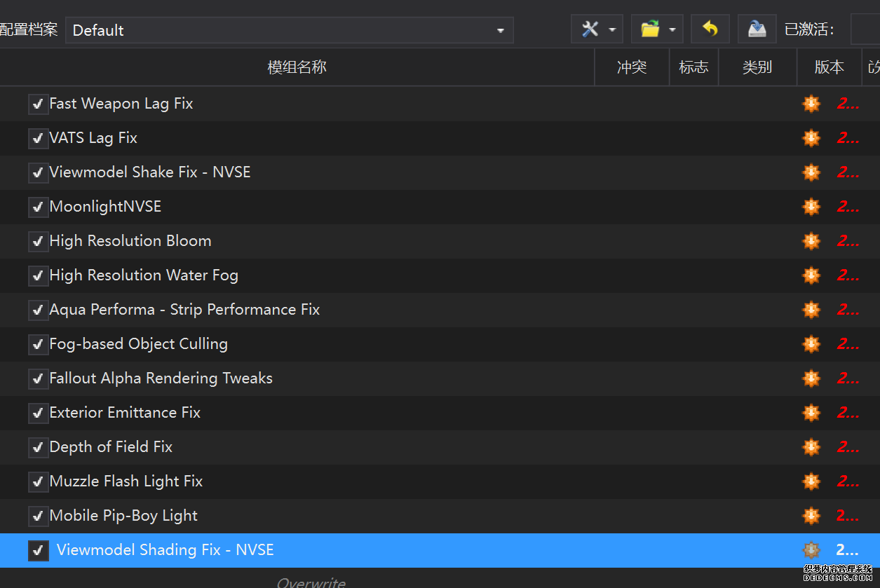The image size is (880, 588).
Task: Click the yellow undo arrow icon
Action: pos(710,29)
